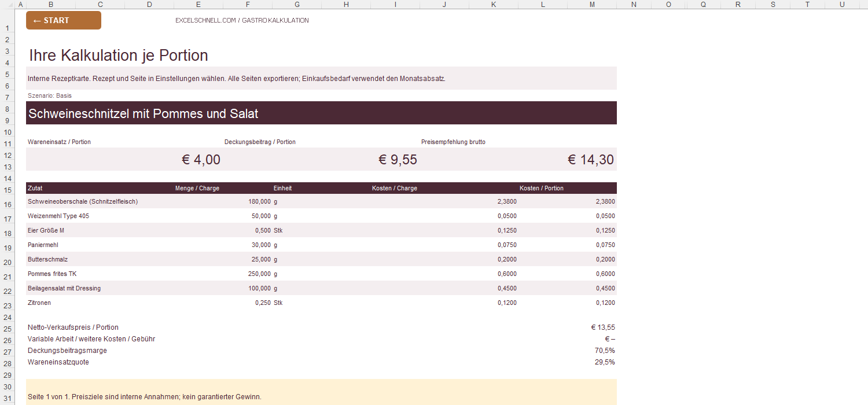868x405 pixels.
Task: Click the Einheit column header
Action: pos(282,188)
